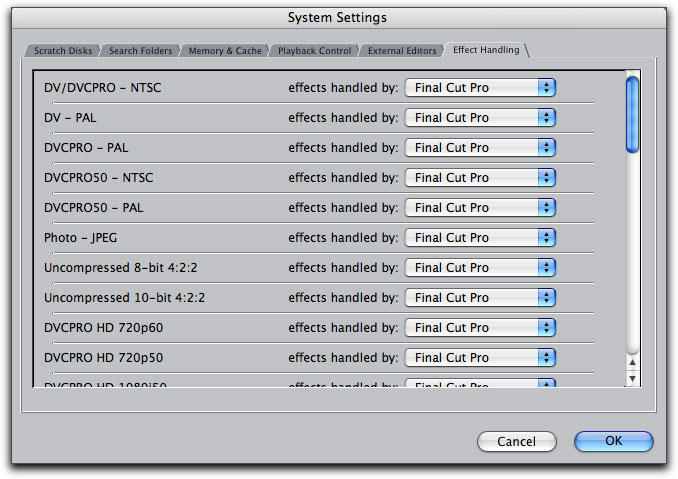Click the blue vertical scrollbar thumb
This screenshot has height=479, width=678.
632,114
